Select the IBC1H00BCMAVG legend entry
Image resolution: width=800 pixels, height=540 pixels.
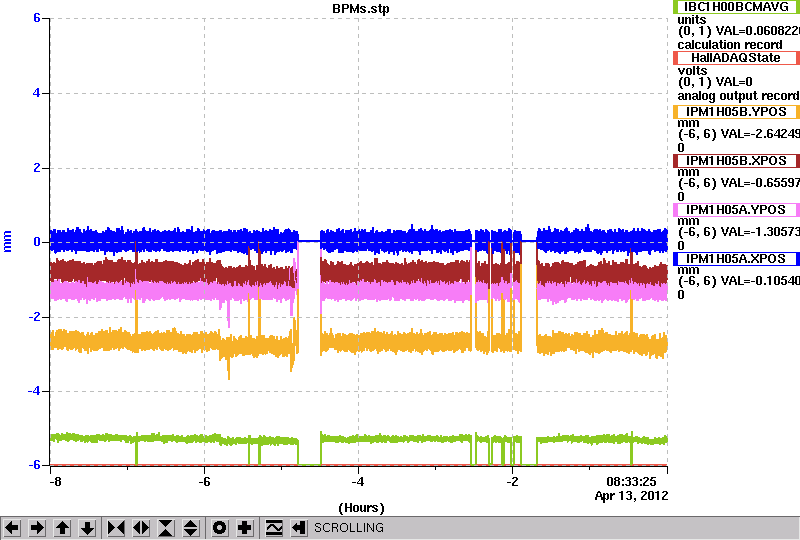click(x=736, y=7)
